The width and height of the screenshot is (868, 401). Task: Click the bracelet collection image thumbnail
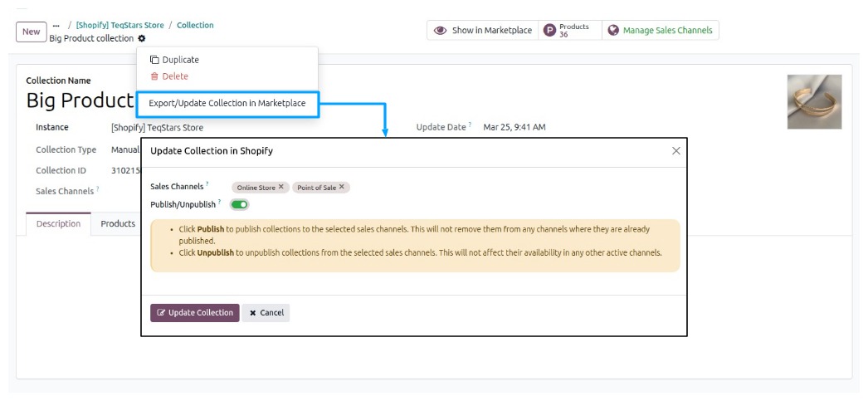point(814,102)
